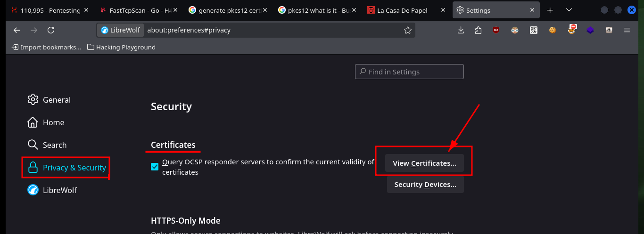Viewport: 644px width, 234px height.
Task: Click the Find in Settings search field
Action: pyautogui.click(x=409, y=72)
